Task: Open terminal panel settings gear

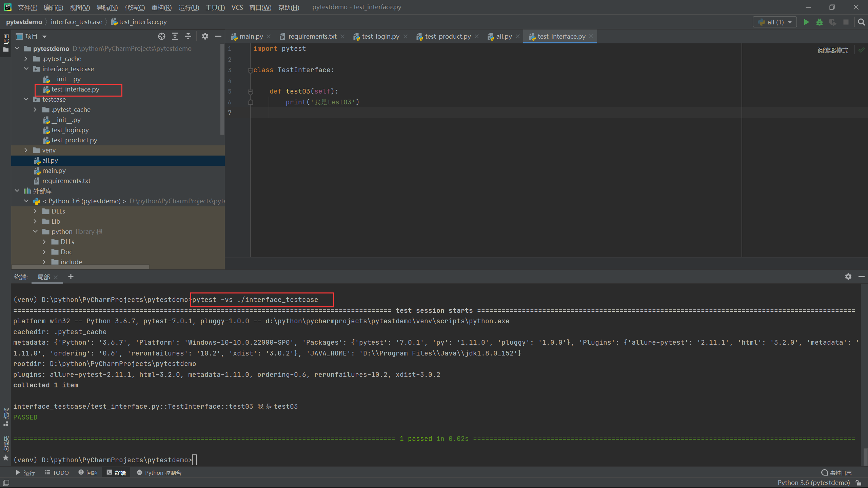Action: (x=848, y=277)
